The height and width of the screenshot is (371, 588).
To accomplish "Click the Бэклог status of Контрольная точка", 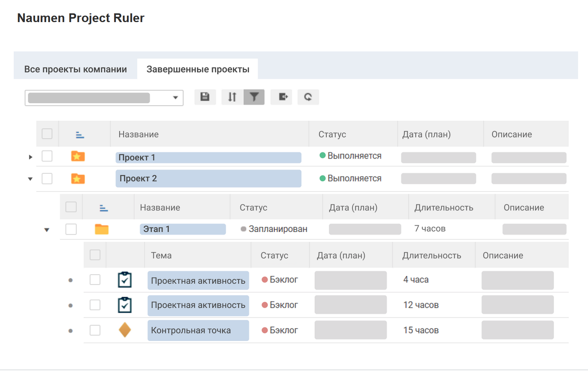I will (280, 330).
